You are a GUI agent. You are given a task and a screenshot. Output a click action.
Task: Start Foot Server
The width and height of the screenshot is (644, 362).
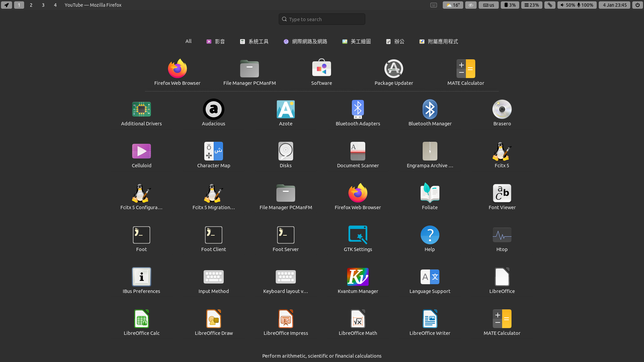(x=286, y=239)
